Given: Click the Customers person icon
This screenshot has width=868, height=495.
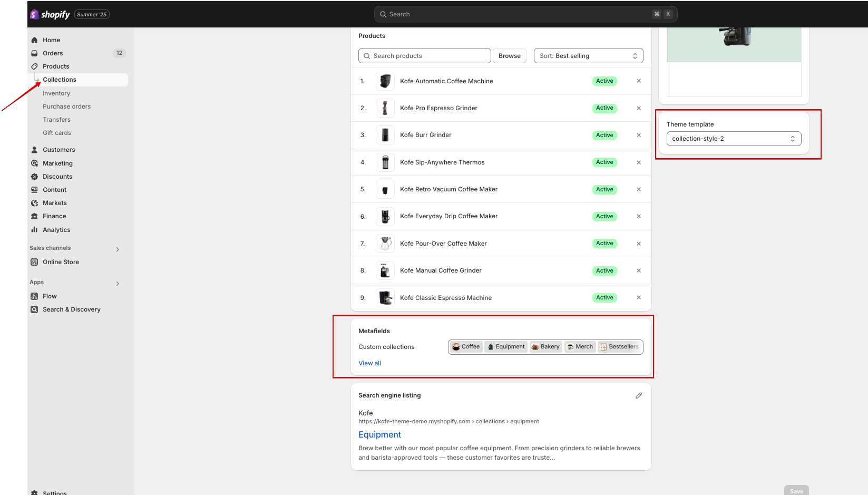Looking at the screenshot, I should (34, 150).
